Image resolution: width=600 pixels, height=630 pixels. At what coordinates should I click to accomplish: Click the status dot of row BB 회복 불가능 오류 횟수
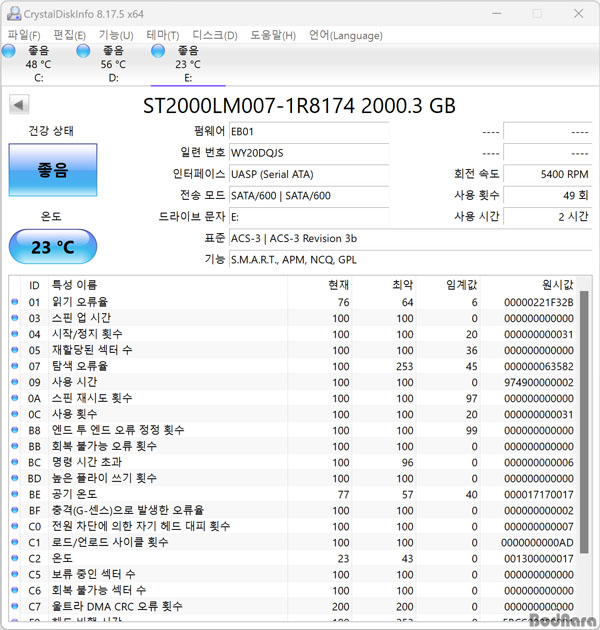pos(15,446)
